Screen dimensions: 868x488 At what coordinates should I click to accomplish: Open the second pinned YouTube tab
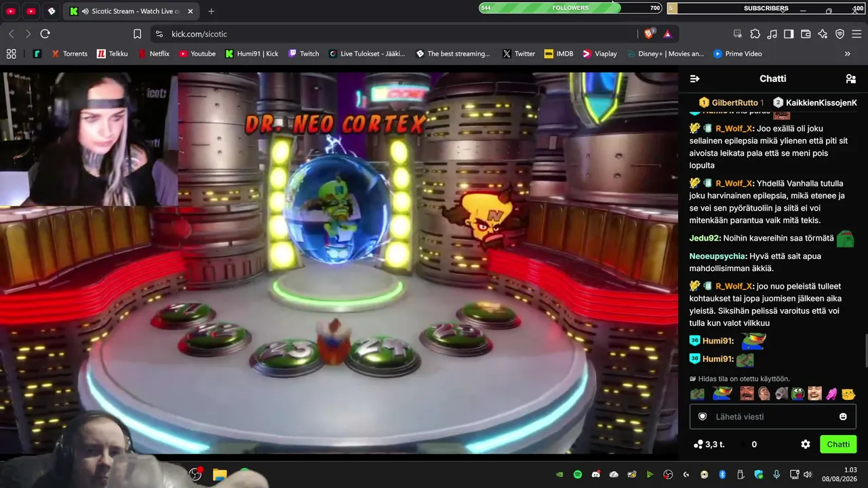pos(31,12)
